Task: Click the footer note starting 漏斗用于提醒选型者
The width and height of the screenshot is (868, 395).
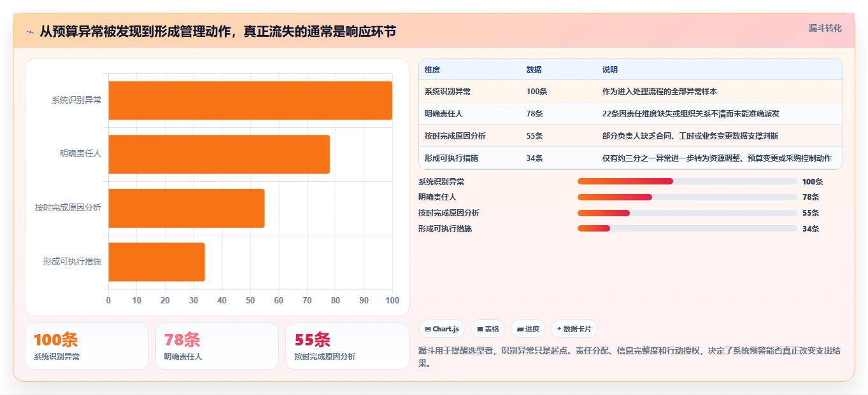Action: [630, 357]
